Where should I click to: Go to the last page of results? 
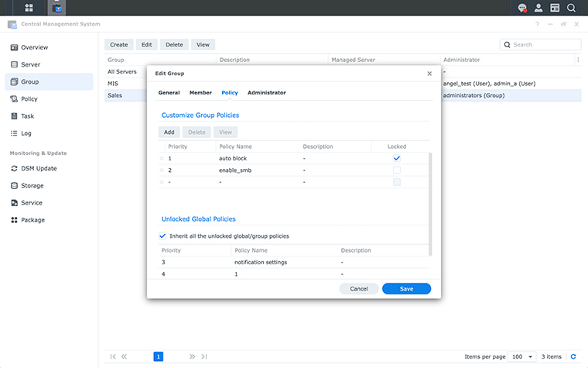click(204, 356)
